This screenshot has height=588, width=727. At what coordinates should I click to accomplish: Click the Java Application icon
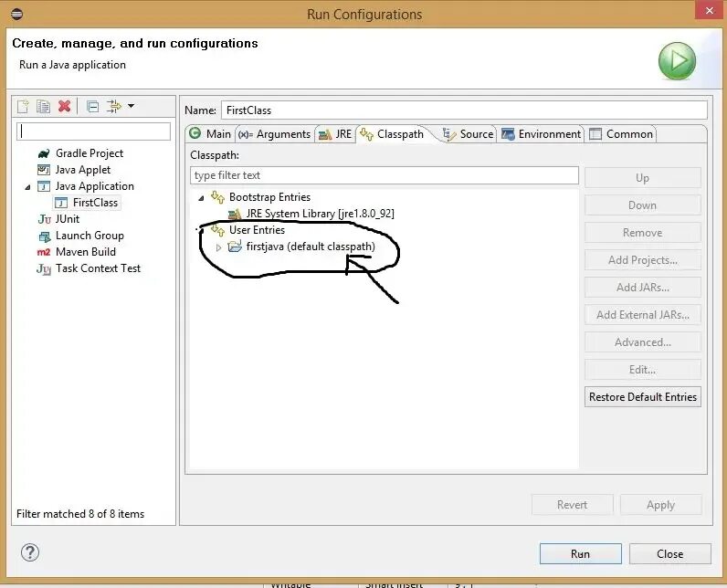[x=44, y=186]
